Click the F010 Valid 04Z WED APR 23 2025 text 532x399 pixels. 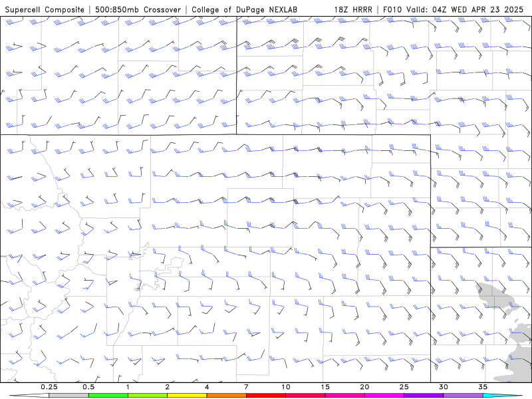[x=454, y=9]
